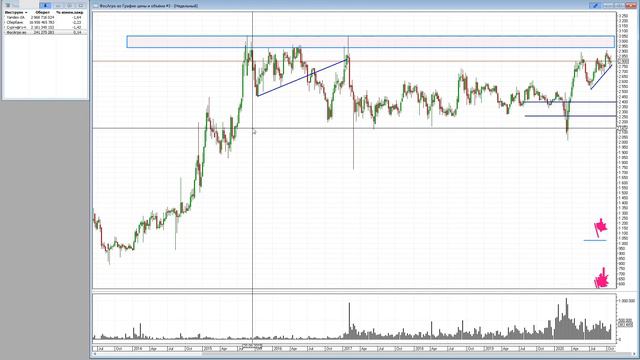Click Сбербанк change value -2,23
Screen dimensions: 640x360
point(77,22)
